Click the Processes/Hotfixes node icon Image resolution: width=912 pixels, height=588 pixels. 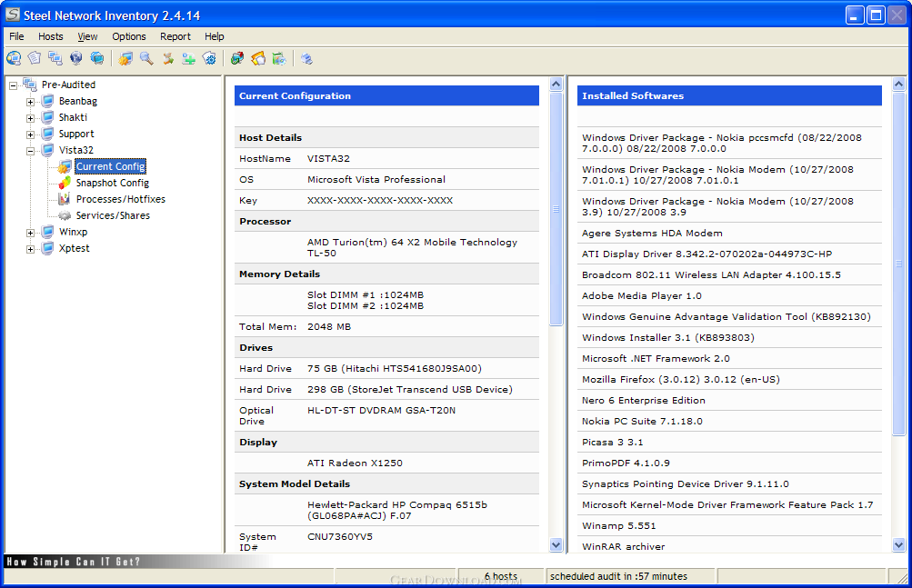tap(65, 199)
